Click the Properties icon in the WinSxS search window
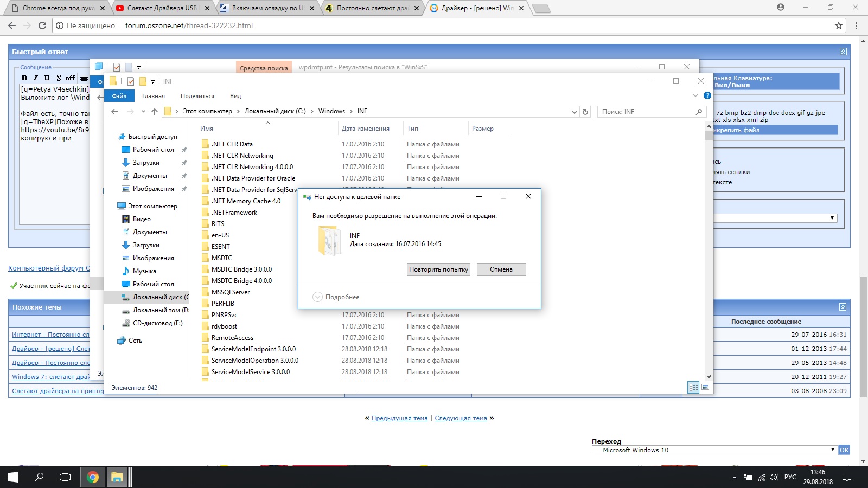 117,67
